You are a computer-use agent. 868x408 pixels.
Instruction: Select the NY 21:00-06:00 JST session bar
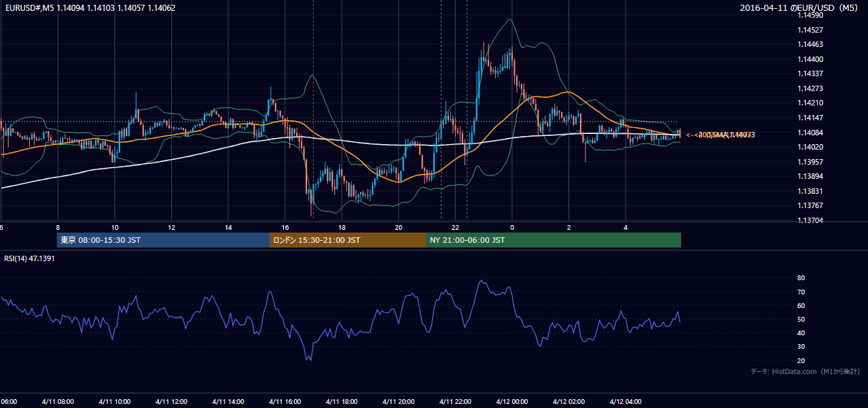pos(554,240)
